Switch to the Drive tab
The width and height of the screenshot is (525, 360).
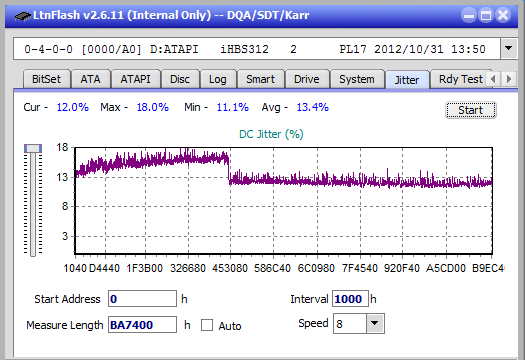click(x=307, y=79)
